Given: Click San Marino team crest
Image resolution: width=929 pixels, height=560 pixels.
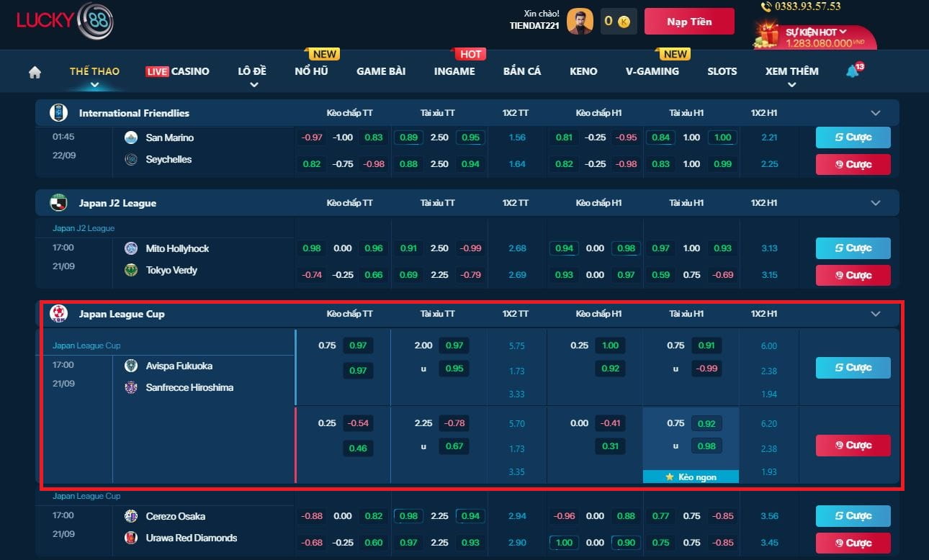Looking at the screenshot, I should 130,137.
